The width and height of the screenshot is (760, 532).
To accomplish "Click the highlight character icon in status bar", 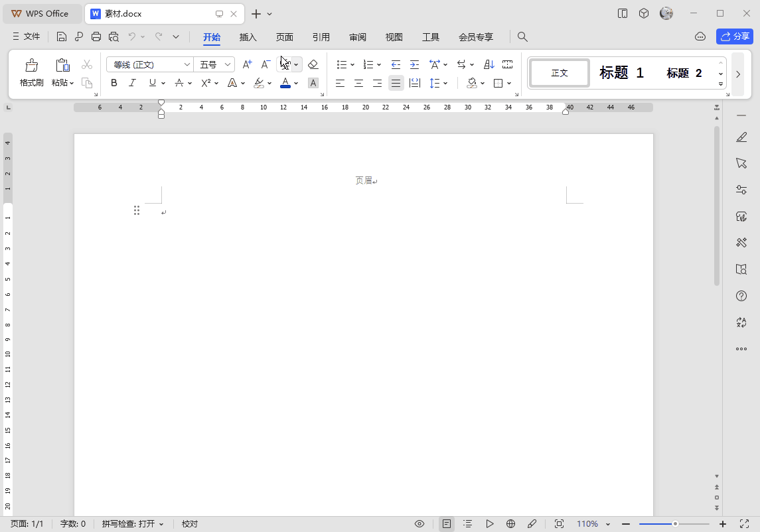I will pos(532,523).
